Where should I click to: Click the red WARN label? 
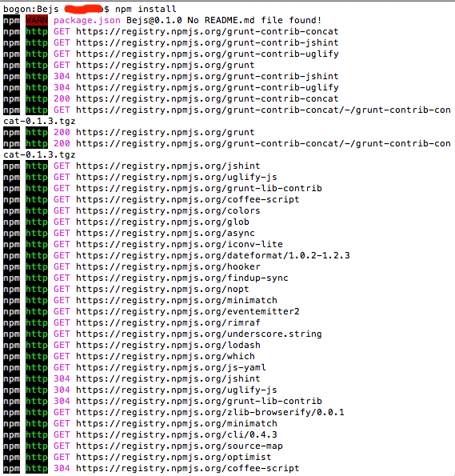point(37,20)
